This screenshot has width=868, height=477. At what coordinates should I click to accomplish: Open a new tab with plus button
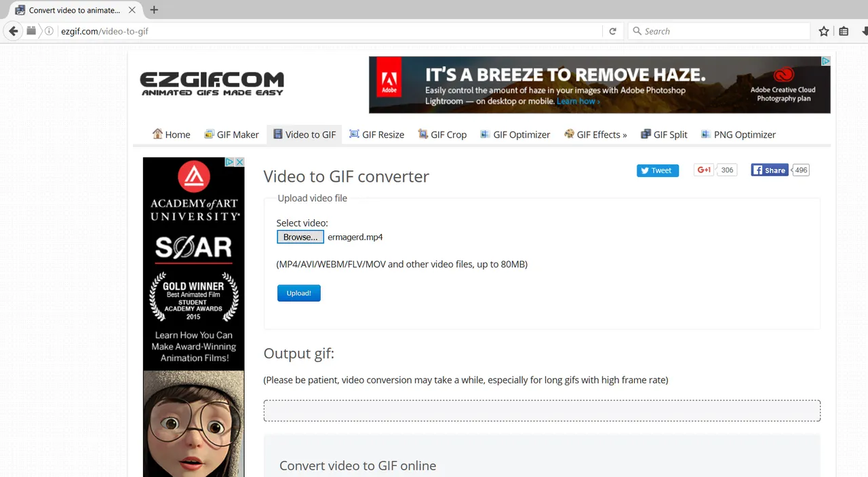click(x=154, y=10)
